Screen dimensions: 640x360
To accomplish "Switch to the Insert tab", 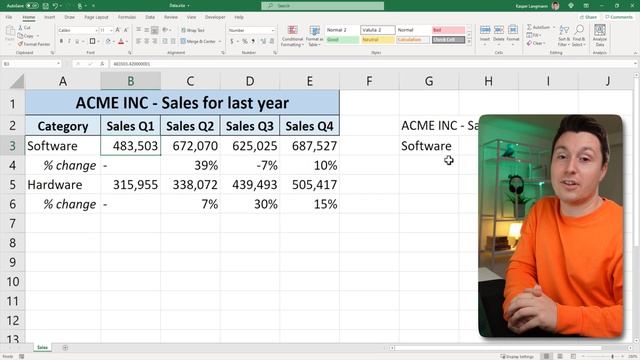I will (49, 17).
